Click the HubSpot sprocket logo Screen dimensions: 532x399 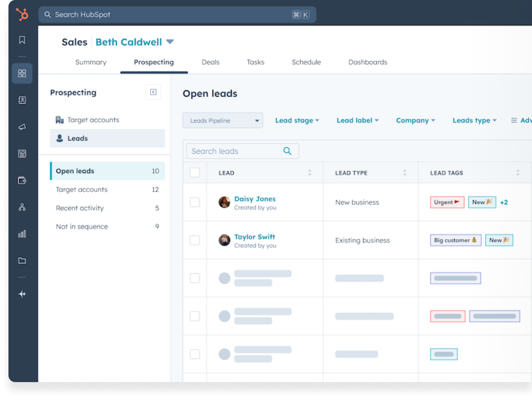[22, 14]
